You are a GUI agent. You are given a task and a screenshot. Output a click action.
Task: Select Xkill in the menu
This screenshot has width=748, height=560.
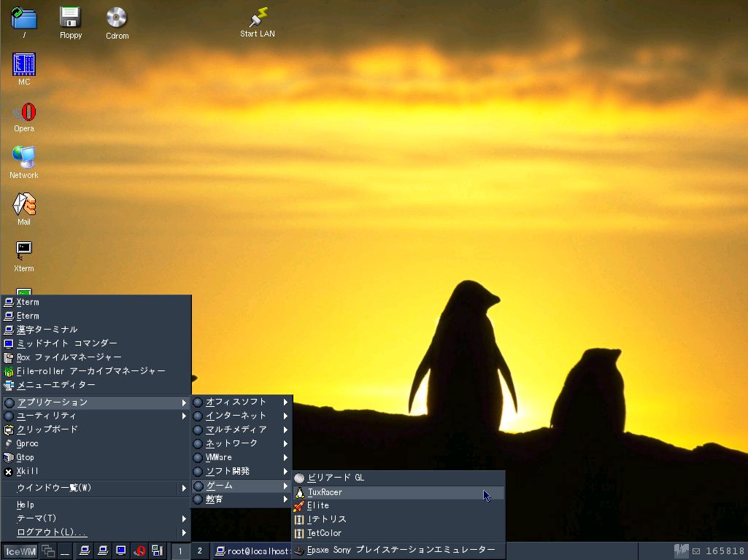[96, 471]
